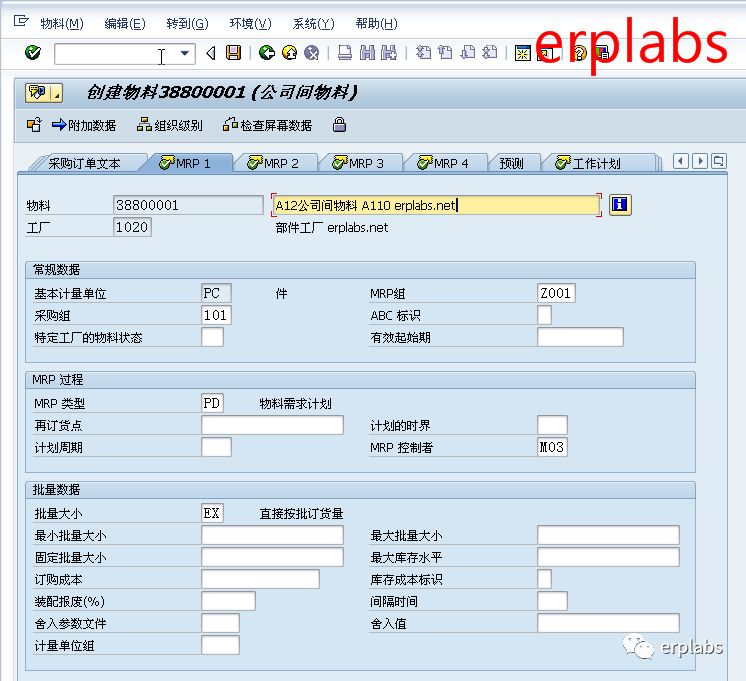Open the 转到(G) menu
This screenshot has width=746, height=681.
pos(187,23)
